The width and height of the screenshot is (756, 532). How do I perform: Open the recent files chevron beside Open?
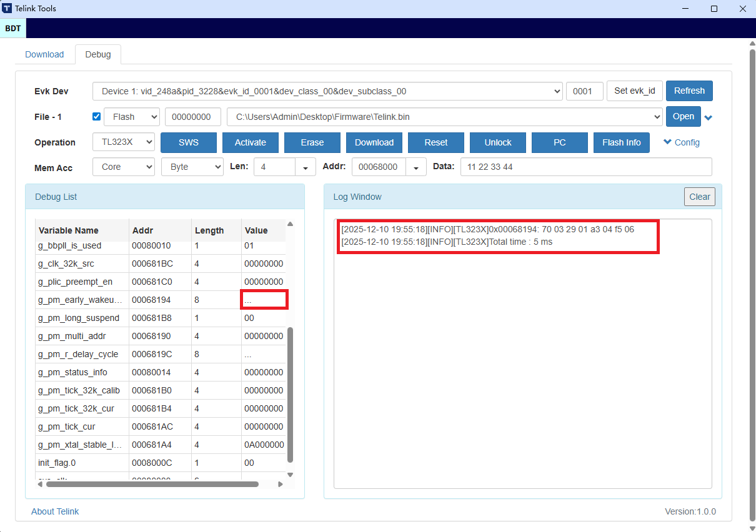tap(709, 117)
